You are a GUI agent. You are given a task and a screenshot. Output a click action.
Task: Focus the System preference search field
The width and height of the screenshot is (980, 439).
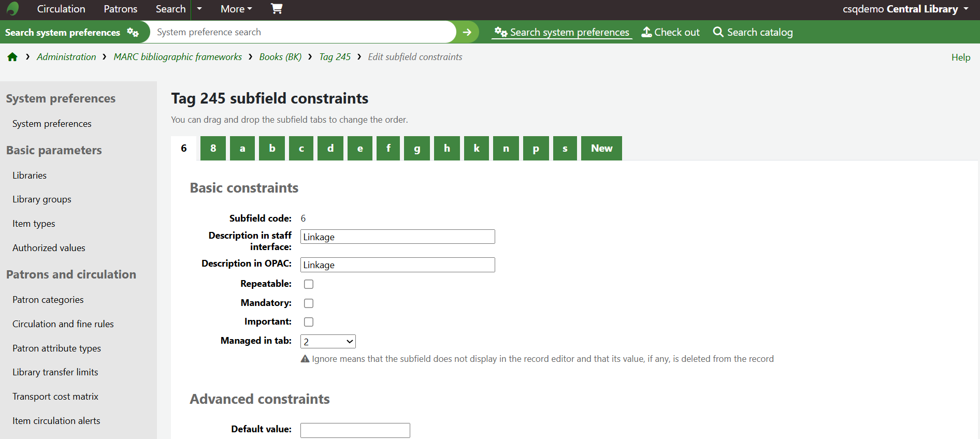303,32
